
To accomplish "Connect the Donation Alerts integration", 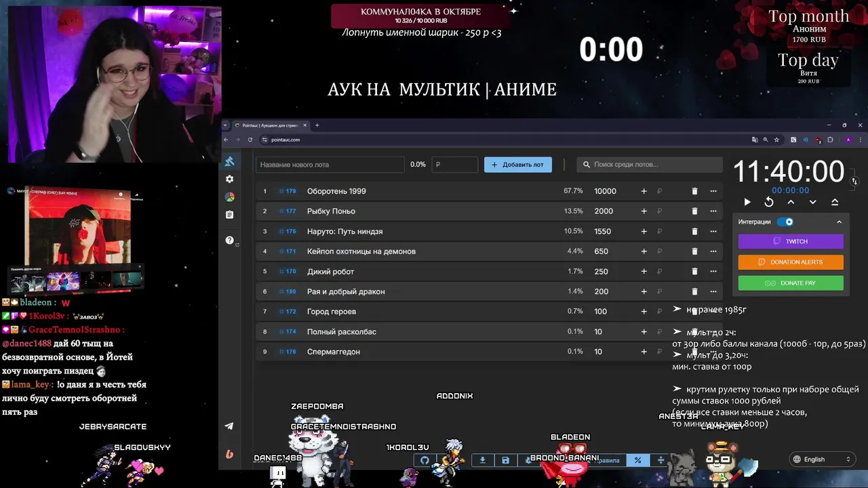I will (x=791, y=262).
